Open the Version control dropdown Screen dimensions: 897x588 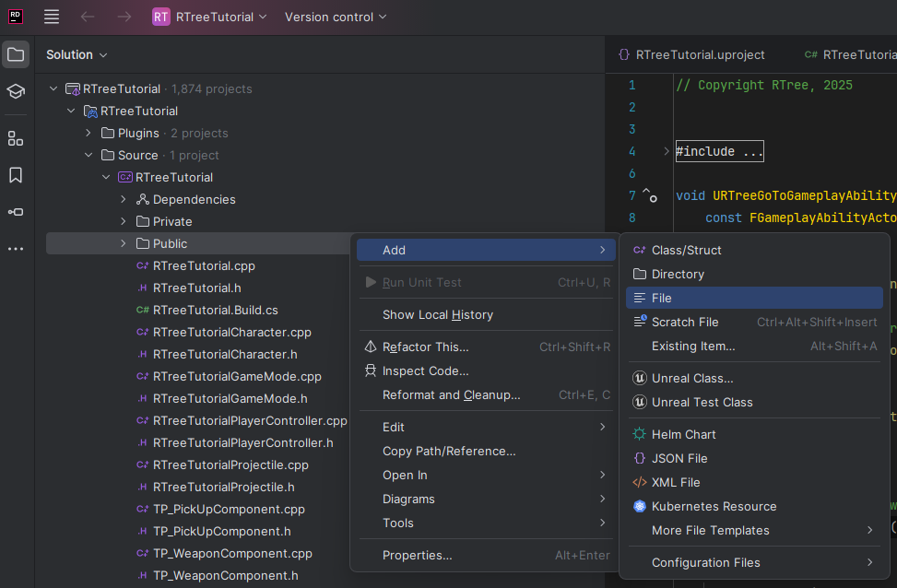[x=336, y=18]
